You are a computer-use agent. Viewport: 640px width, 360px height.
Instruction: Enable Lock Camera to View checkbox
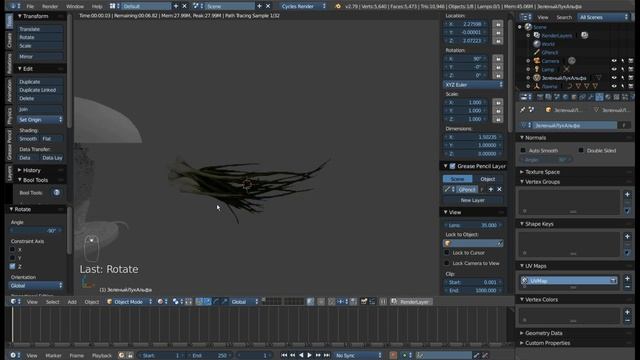[447, 263]
